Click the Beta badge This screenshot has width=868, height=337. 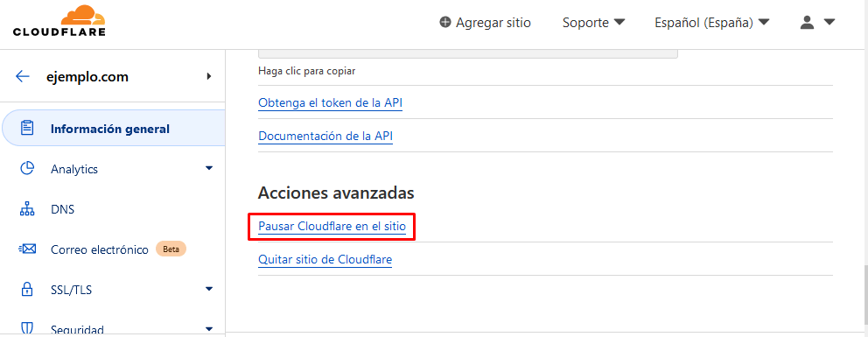(171, 249)
